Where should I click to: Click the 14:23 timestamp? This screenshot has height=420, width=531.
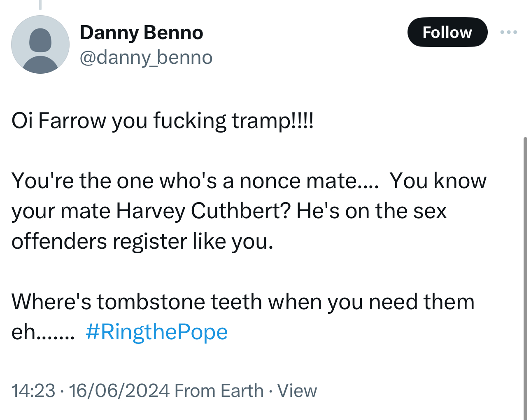tap(33, 390)
